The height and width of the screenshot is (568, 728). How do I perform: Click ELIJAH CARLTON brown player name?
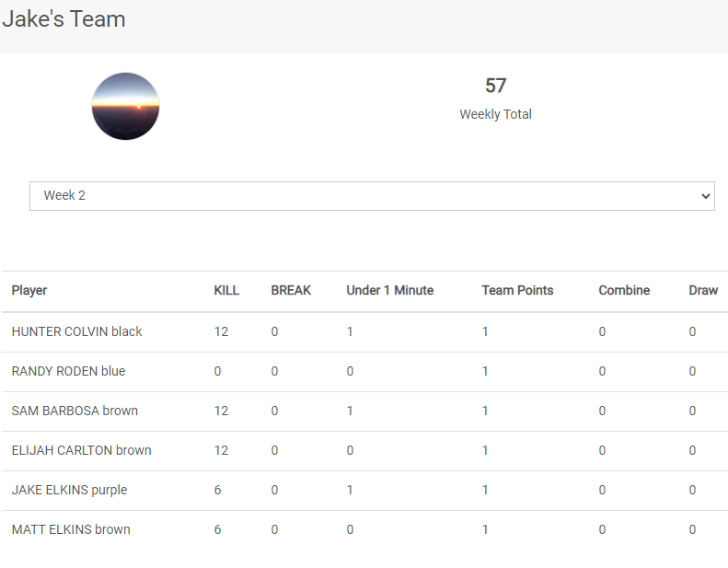(x=81, y=450)
